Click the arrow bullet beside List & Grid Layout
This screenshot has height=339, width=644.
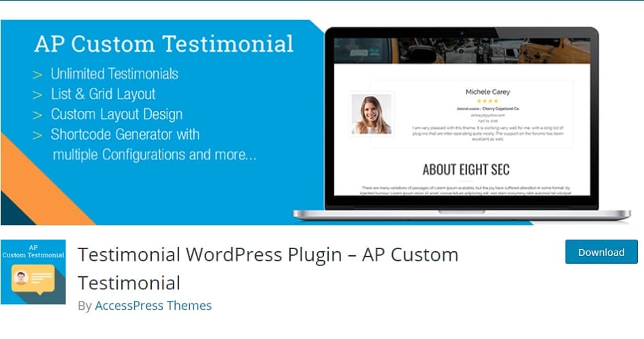tap(37, 95)
